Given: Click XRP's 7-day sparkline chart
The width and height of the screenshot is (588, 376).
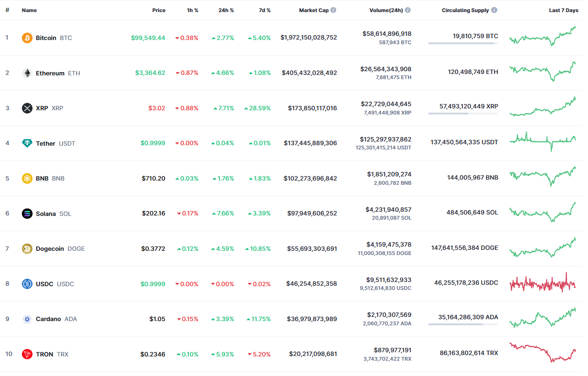Looking at the screenshot, I should coord(542,106).
